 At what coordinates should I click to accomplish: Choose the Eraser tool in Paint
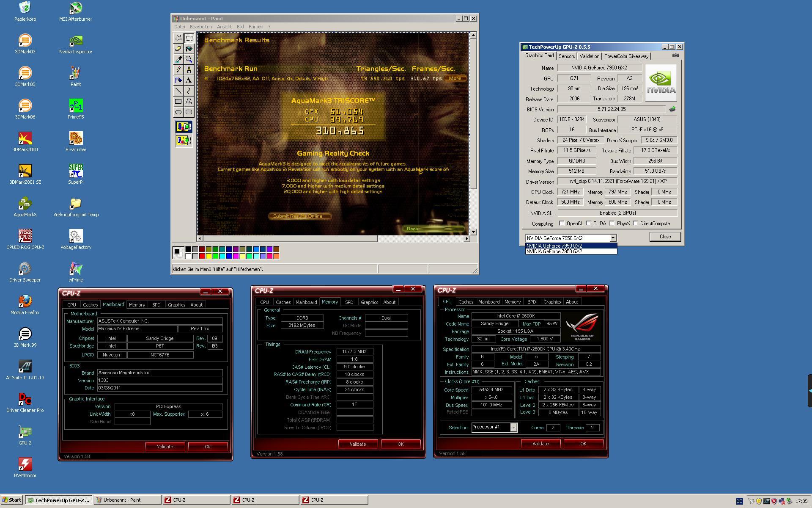178,49
